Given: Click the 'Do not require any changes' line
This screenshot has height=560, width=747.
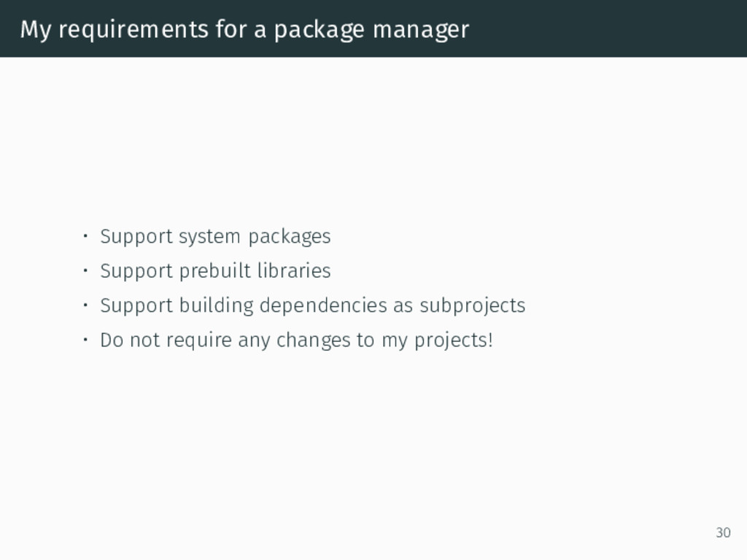Looking at the screenshot, I should (x=296, y=341).
